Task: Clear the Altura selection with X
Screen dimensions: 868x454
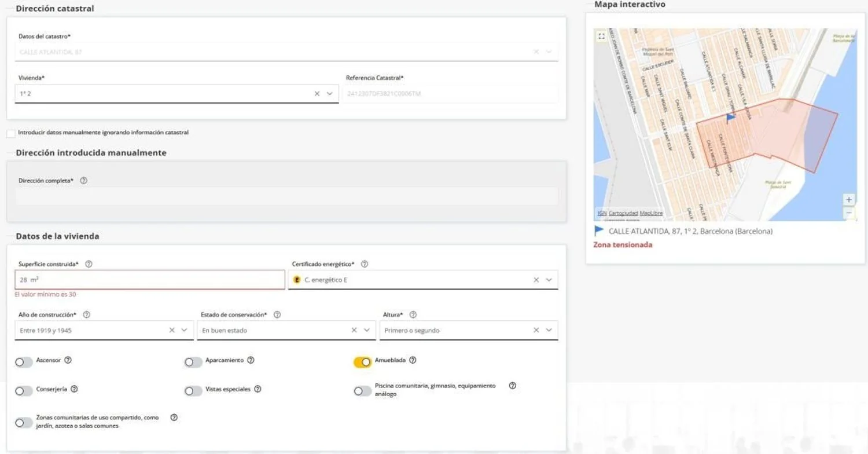Action: click(536, 330)
